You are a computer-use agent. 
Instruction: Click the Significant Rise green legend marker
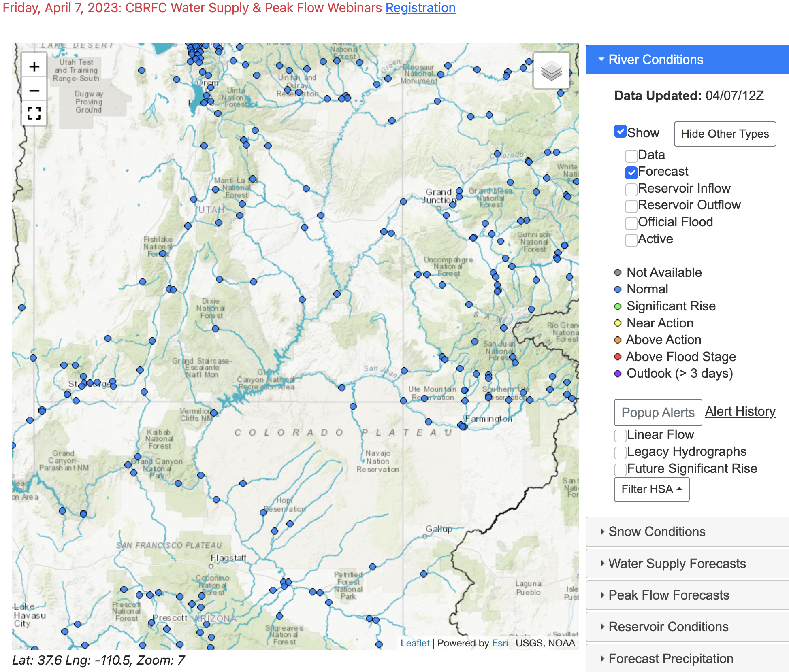[618, 306]
